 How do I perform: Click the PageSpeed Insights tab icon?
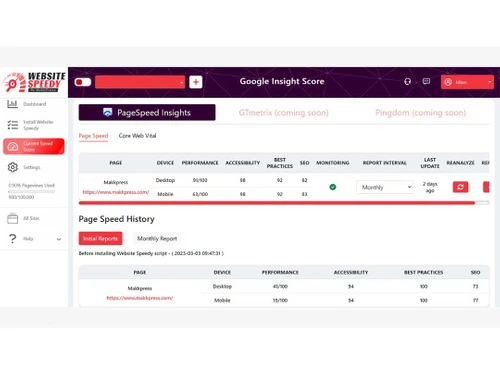pyautogui.click(x=107, y=112)
